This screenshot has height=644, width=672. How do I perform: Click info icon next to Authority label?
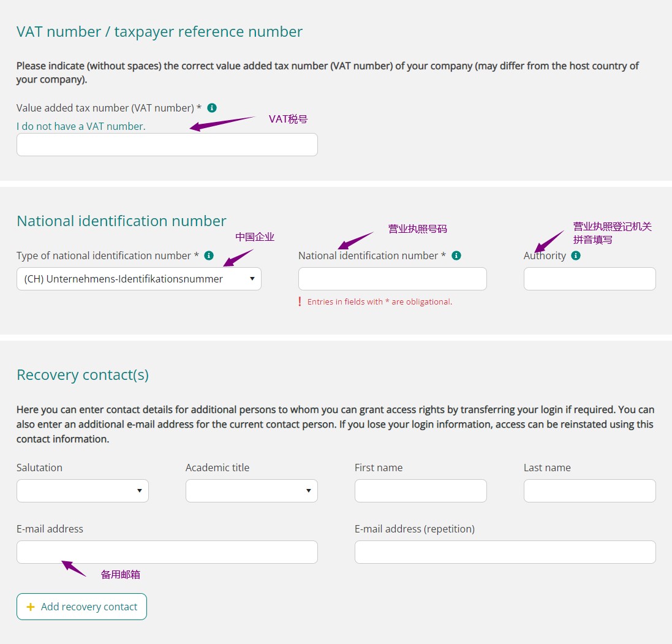(576, 256)
